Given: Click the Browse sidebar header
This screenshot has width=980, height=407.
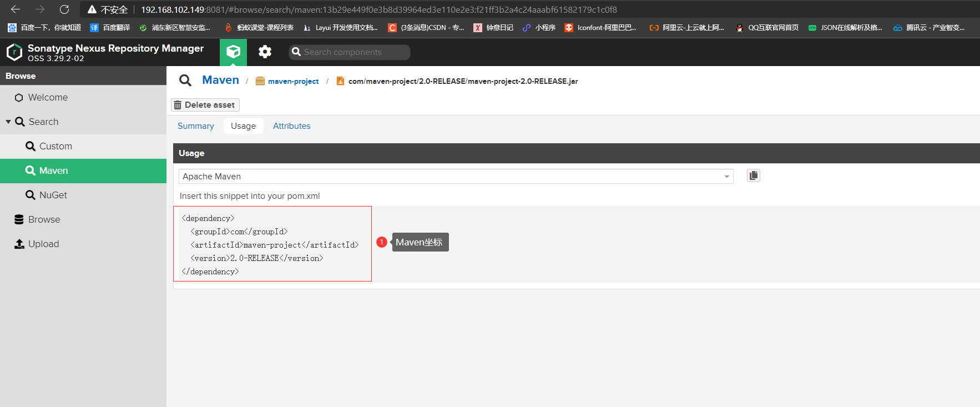Looking at the screenshot, I should pos(83,76).
